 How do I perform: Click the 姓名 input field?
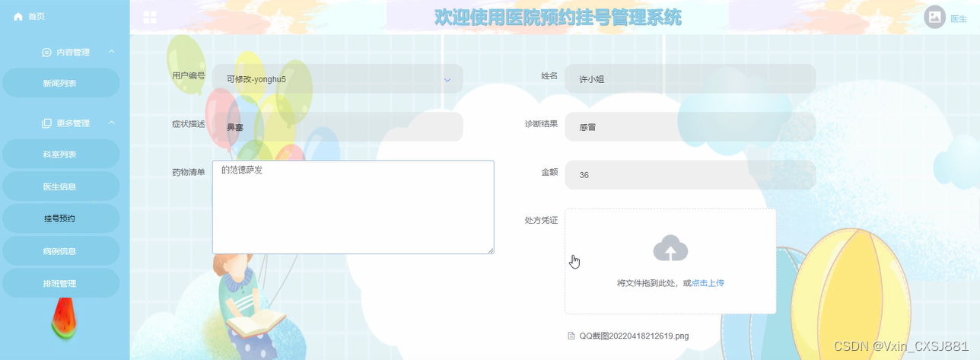[x=690, y=78]
